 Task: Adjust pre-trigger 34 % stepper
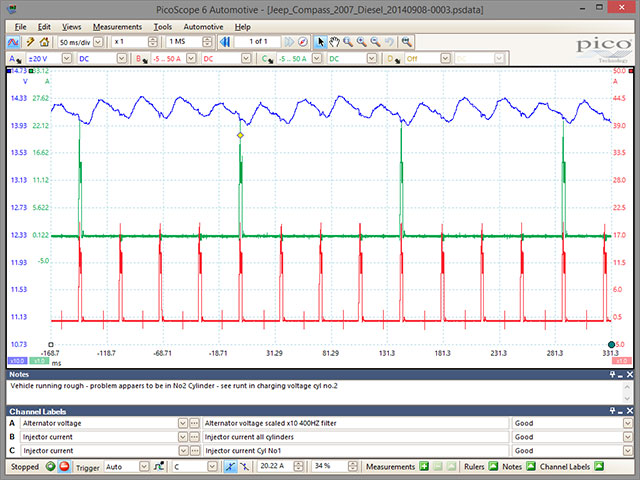(x=353, y=467)
